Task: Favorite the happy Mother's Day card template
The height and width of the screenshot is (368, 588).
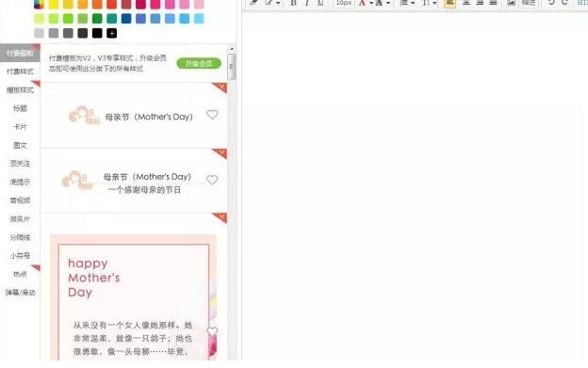Action: point(212,331)
